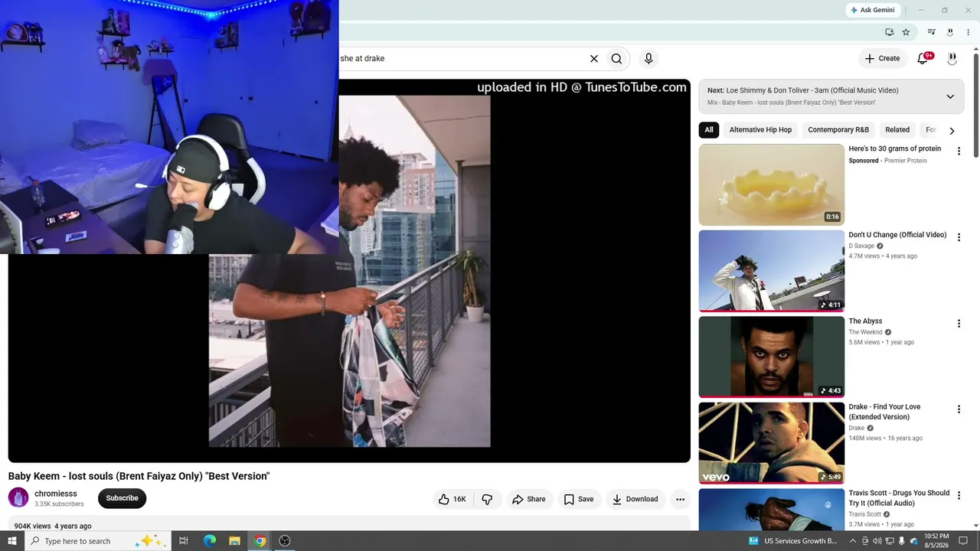The image size is (980, 551).
Task: Click the title The Abyss
Action: coord(865,321)
